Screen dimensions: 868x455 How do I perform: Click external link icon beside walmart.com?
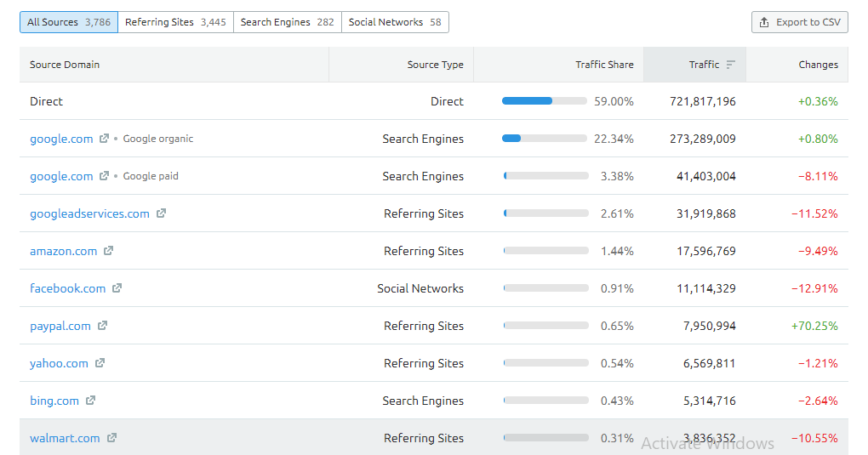tap(111, 438)
